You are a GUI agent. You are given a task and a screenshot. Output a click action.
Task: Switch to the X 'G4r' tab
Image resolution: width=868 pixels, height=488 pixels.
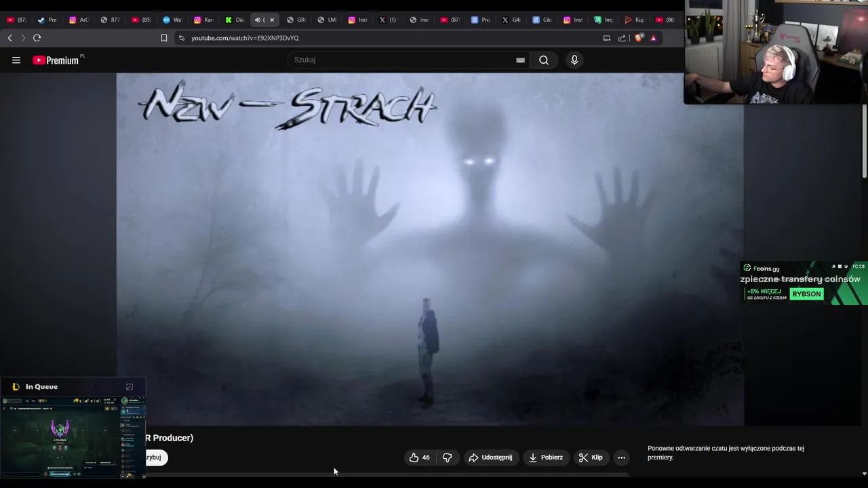511,20
